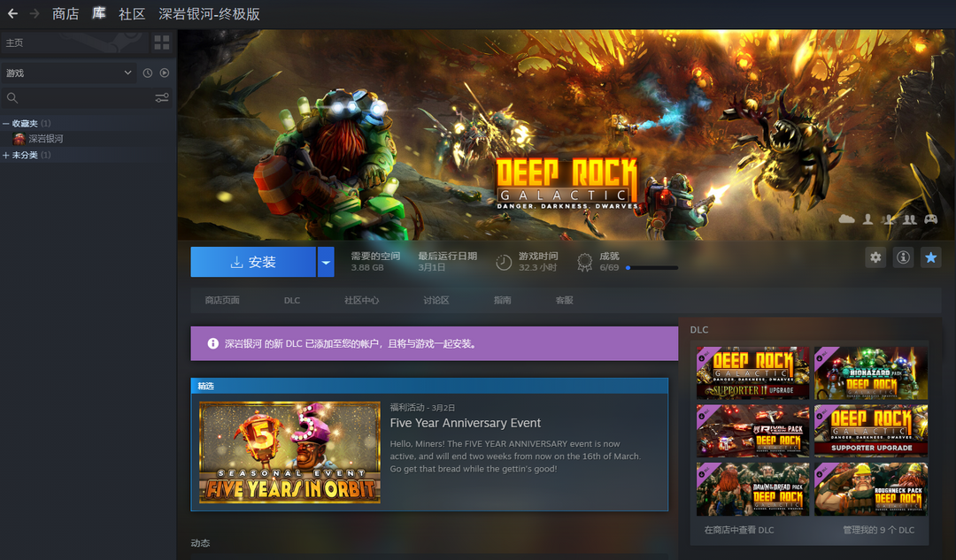Click the blue 安装 button
956x560 pixels.
click(x=253, y=262)
